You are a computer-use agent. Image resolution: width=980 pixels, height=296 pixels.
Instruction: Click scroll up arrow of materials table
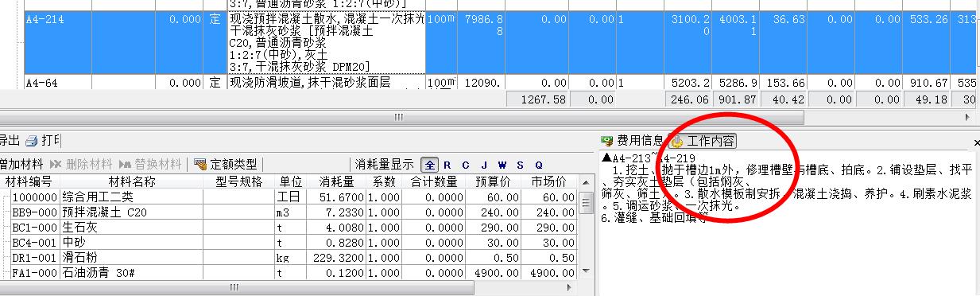pyautogui.click(x=587, y=181)
